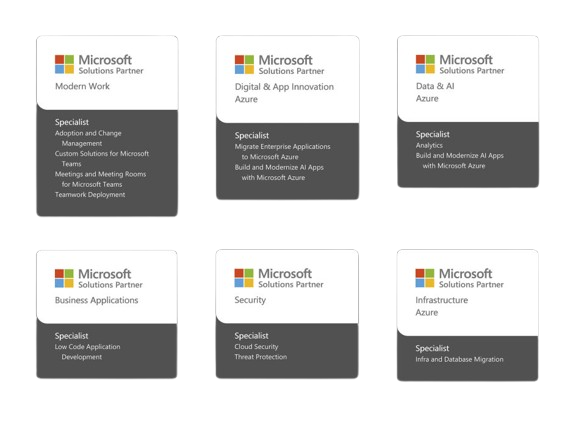Click the Microsoft logo on Infrastructure badge
Viewport: 570px width, 438px height.
[425, 278]
